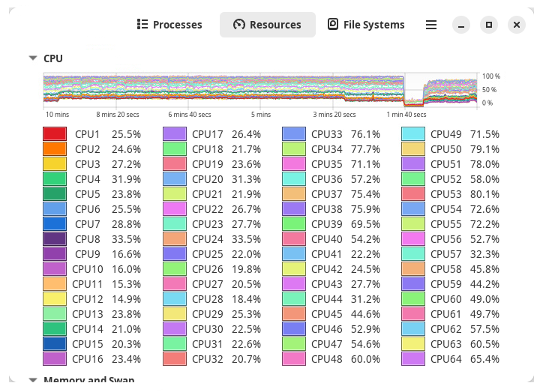
Task: Collapse the CPU section
Action: pos(33,58)
